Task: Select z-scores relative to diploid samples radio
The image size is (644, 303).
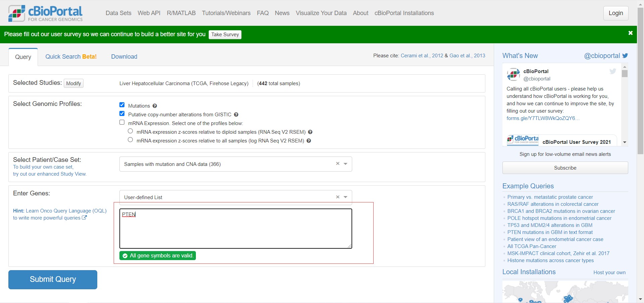Action: point(130,131)
